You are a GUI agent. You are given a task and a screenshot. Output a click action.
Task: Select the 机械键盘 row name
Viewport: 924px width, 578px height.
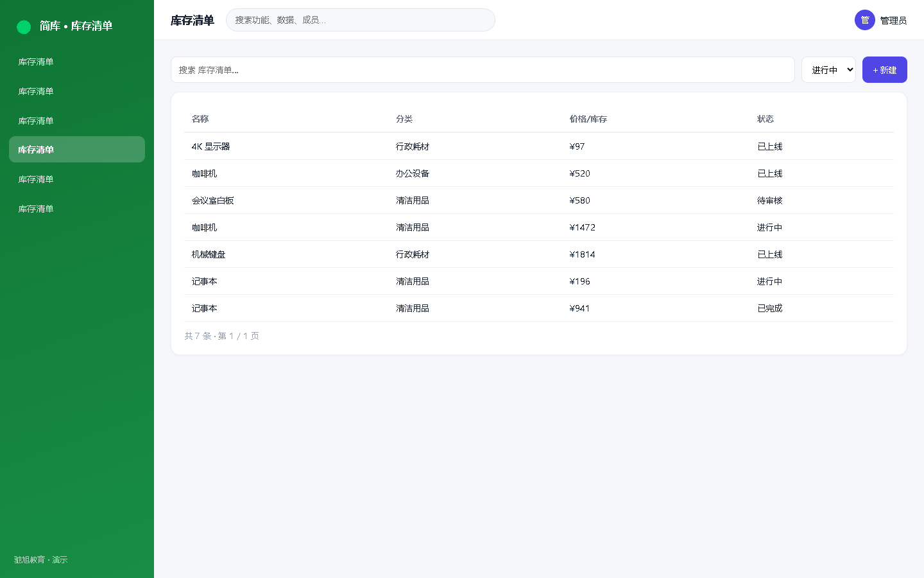(209, 254)
